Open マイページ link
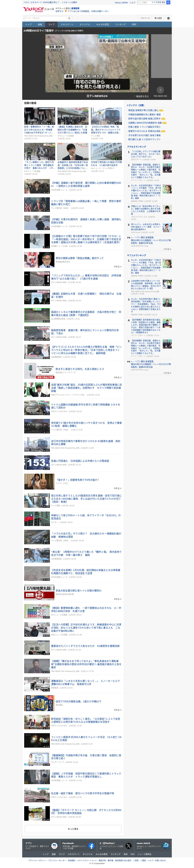Screen dimensions: 194x868 pos(145,18)
